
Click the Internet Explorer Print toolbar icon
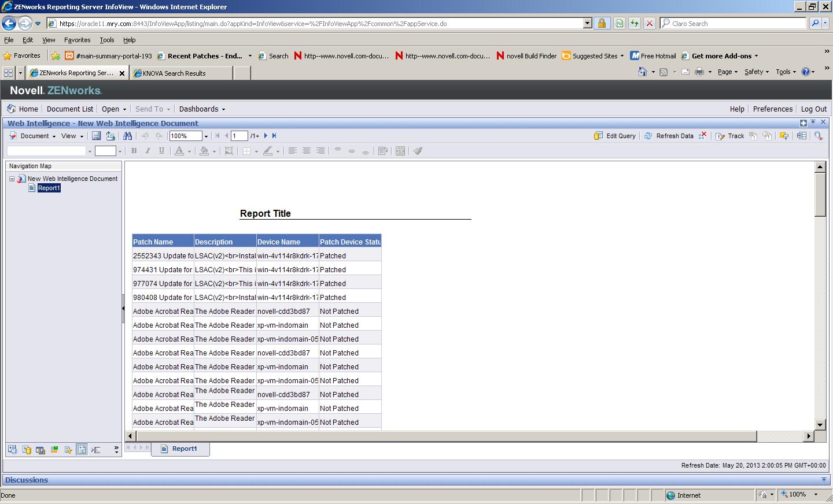(699, 72)
